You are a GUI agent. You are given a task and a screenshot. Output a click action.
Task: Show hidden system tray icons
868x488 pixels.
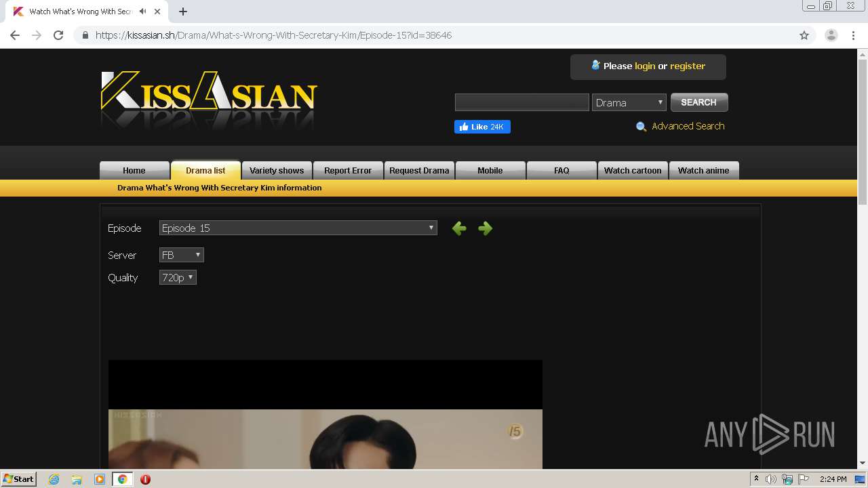756,479
